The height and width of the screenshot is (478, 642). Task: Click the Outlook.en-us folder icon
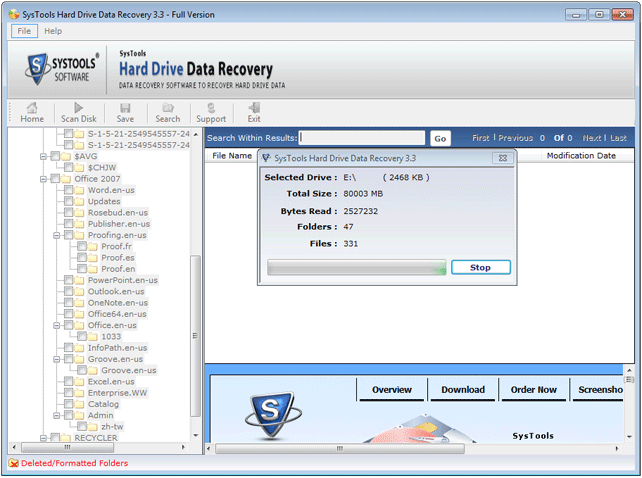pyautogui.click(x=80, y=292)
